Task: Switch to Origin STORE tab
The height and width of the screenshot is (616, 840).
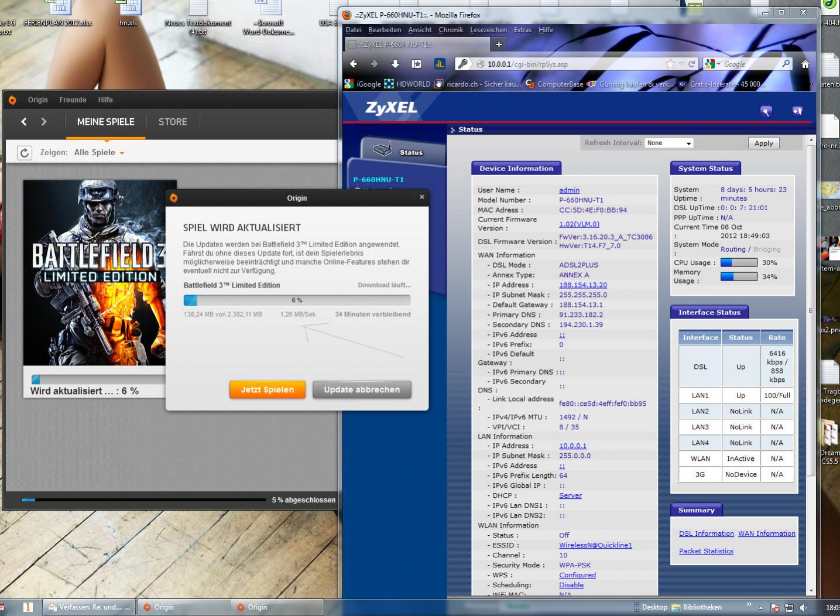Action: (173, 122)
